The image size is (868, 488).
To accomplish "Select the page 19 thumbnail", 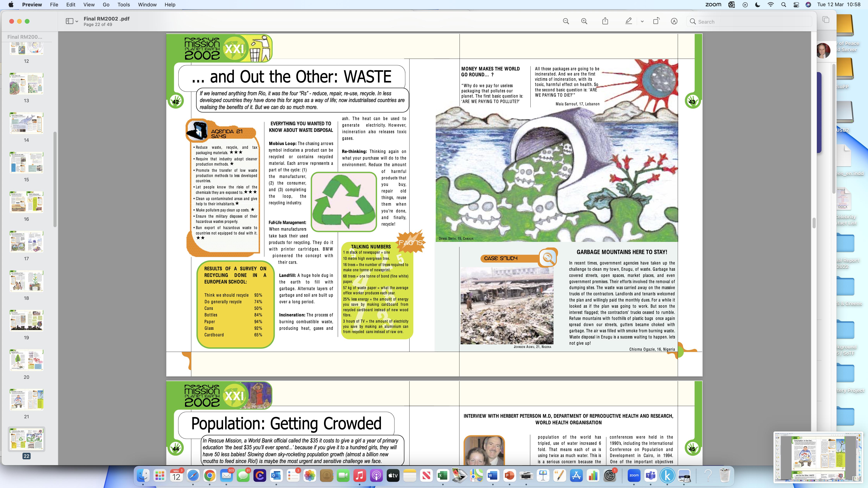I will tap(27, 321).
